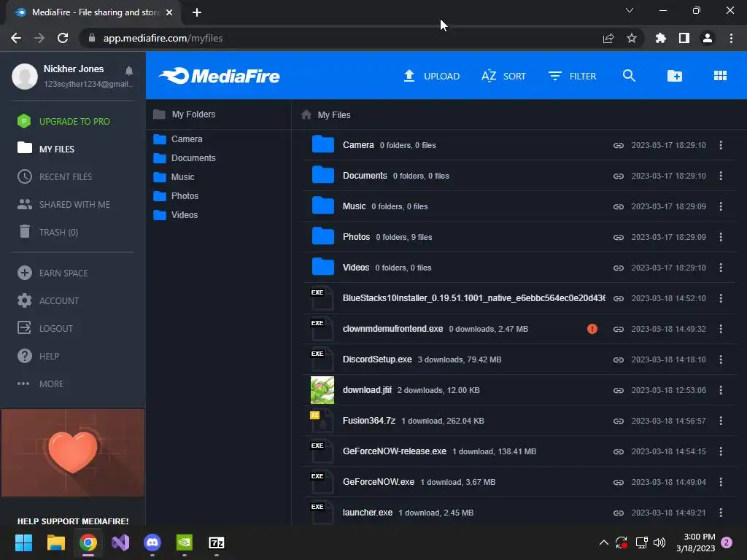Switch to grid view with the grid icon

coord(720,76)
